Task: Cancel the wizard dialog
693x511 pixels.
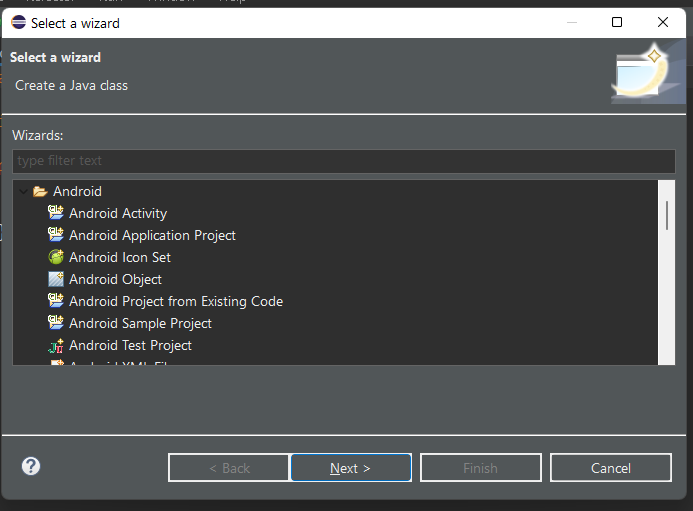Action: 611,468
